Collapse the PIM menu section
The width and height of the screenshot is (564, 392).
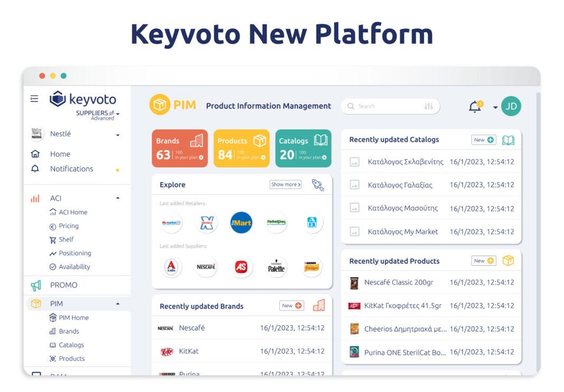[117, 304]
